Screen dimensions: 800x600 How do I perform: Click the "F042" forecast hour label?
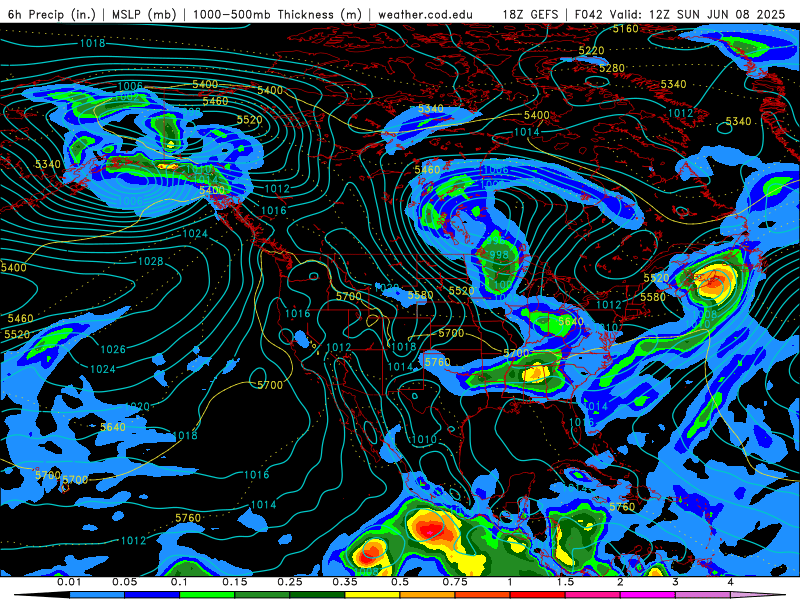point(589,14)
